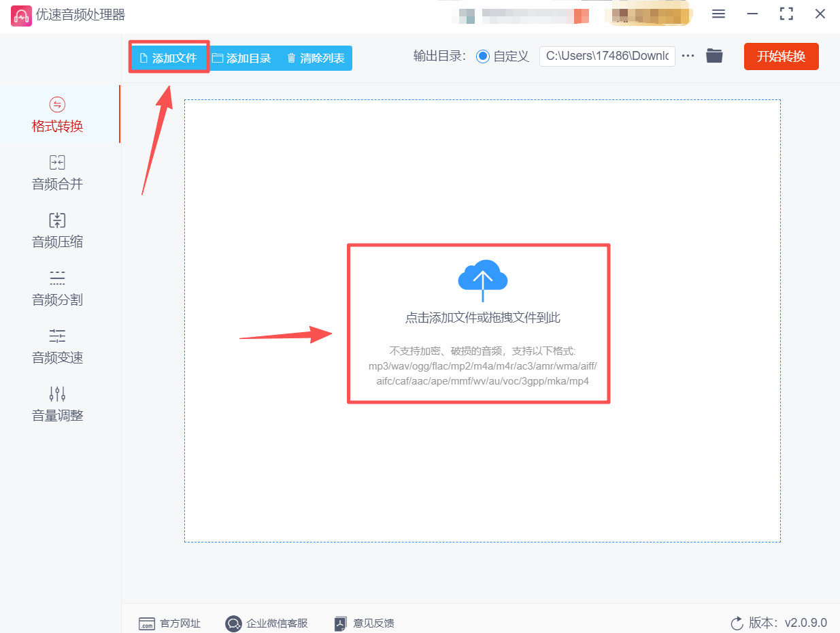Screen dimensions: 840x633
Task: Click the cloud upload icon
Action: pyautogui.click(x=483, y=280)
